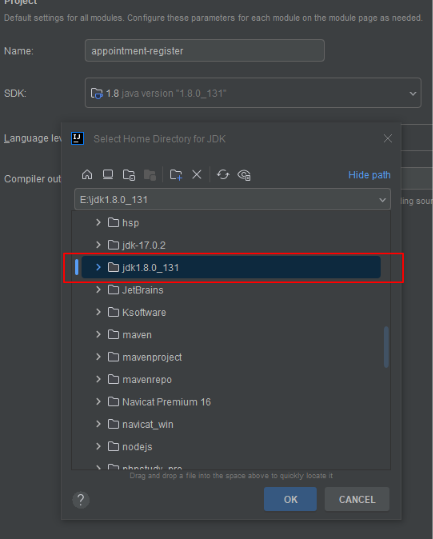Click the file tree scrollbar thumb
Image resolution: width=433 pixels, height=539 pixels.
386,347
